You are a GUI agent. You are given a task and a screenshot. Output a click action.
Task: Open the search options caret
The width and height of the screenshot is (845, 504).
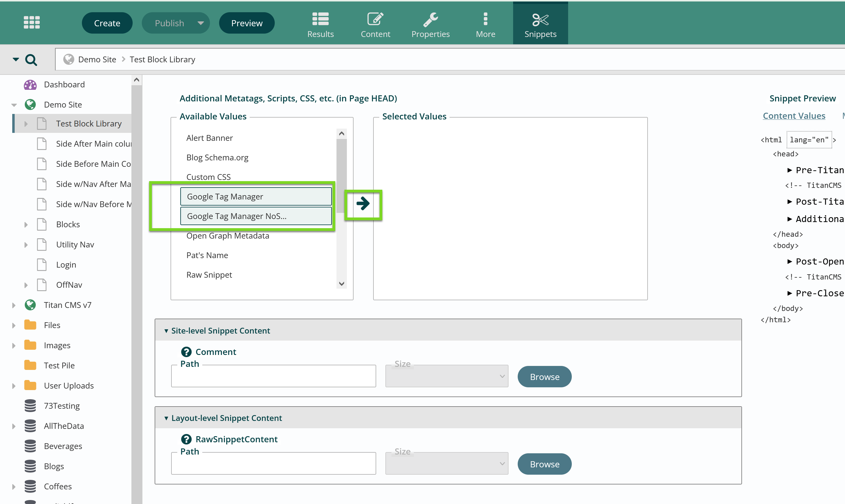pos(16,60)
